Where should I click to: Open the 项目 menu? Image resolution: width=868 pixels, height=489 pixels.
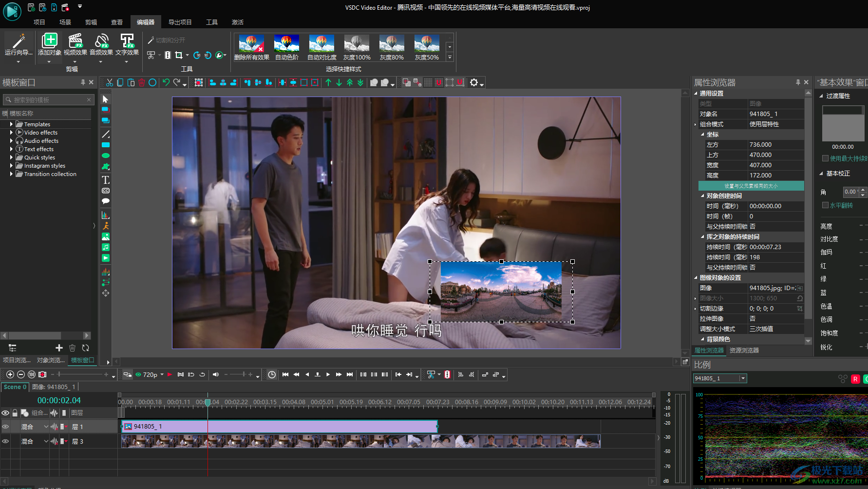(x=39, y=22)
